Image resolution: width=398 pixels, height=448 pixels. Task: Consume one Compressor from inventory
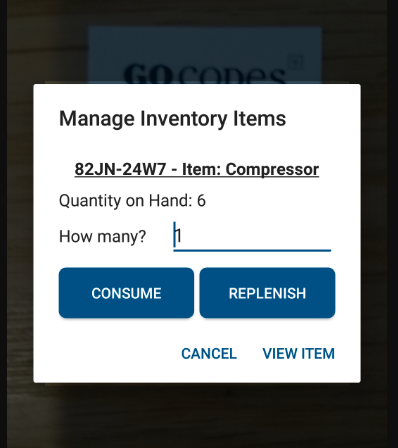(126, 293)
